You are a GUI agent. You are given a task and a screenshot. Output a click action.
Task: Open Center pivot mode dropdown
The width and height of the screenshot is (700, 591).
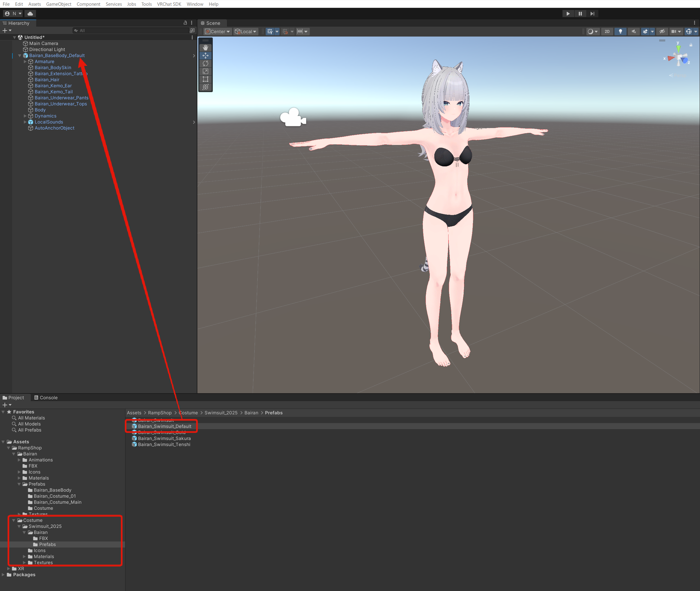pyautogui.click(x=218, y=31)
